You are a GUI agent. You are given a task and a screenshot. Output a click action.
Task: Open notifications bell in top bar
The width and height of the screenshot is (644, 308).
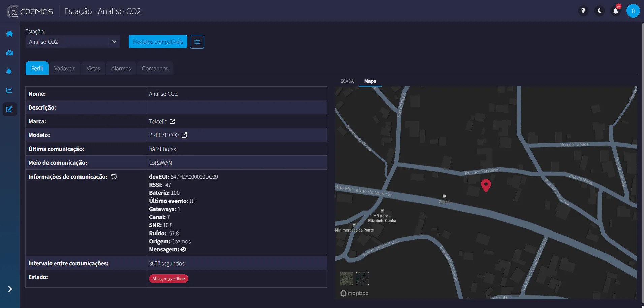point(616,11)
